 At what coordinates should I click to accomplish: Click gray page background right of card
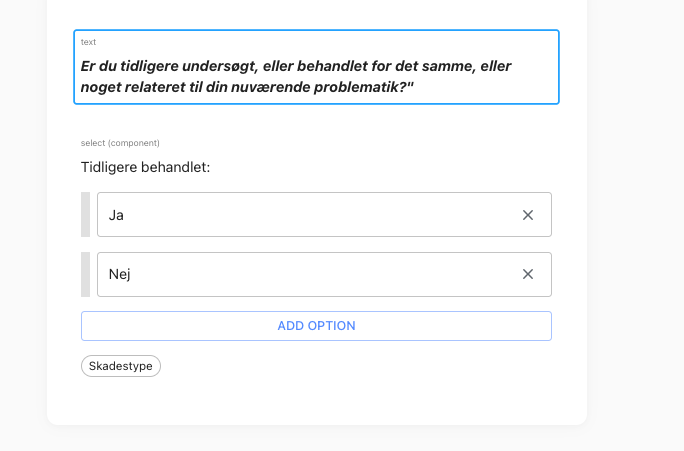(x=635, y=218)
